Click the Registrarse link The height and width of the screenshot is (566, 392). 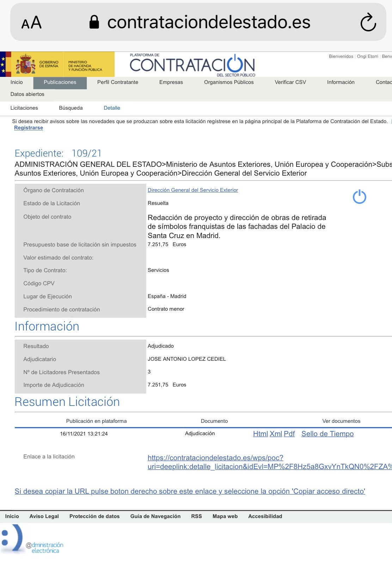[x=29, y=128]
